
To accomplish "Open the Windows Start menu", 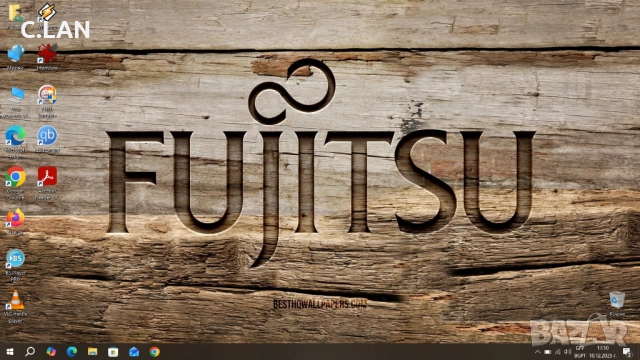I will pyautogui.click(x=10, y=351).
